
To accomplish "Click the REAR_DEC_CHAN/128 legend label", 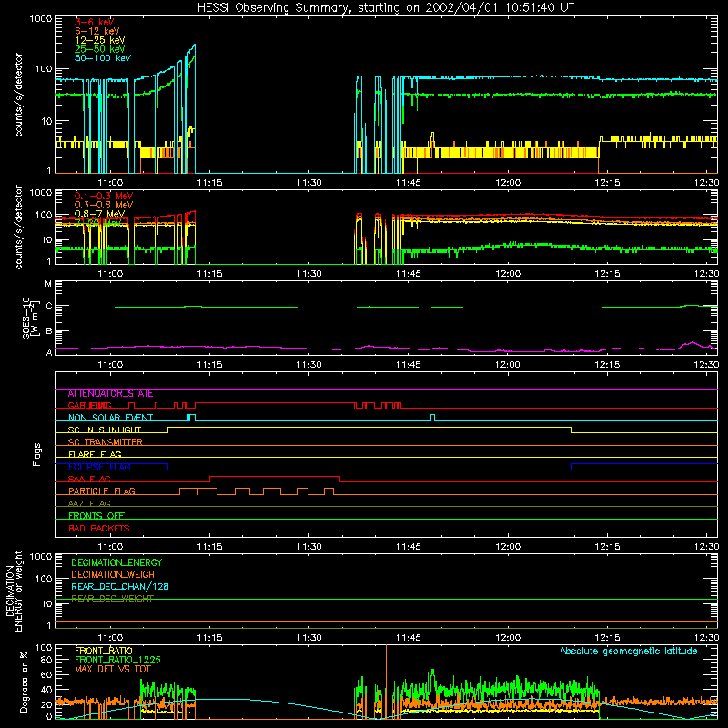I will point(120,586).
